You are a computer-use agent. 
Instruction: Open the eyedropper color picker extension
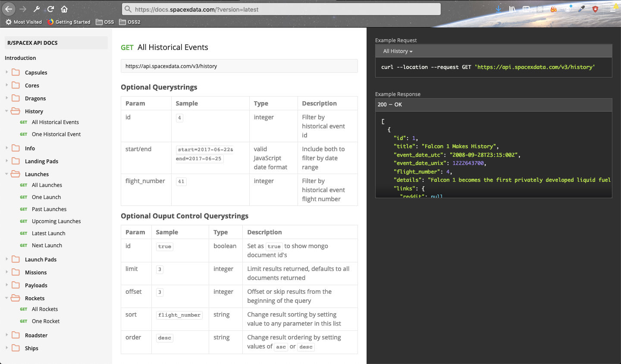[x=581, y=9]
